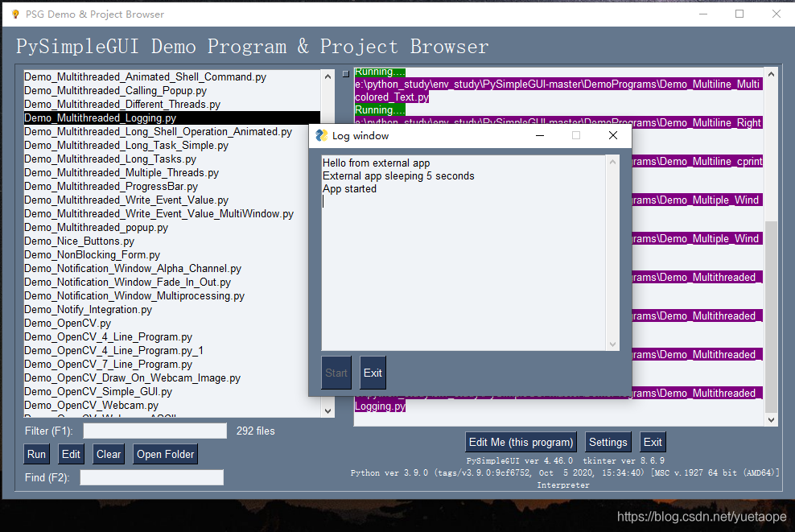Viewport: 795px width, 532px height.
Task: Click the Run button
Action: point(36,455)
